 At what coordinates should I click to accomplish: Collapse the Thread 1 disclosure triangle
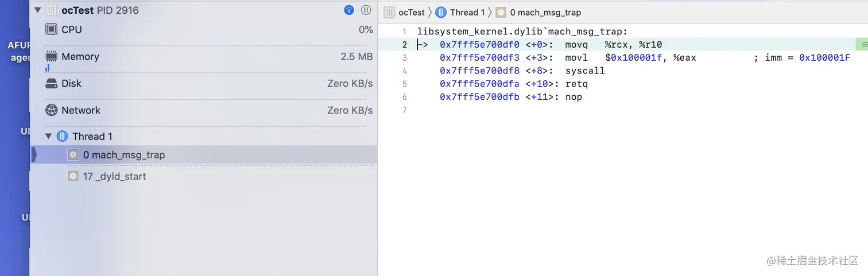(49, 136)
